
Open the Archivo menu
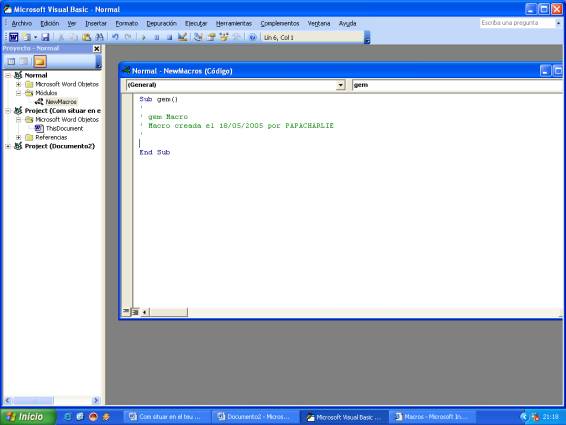[x=22, y=23]
